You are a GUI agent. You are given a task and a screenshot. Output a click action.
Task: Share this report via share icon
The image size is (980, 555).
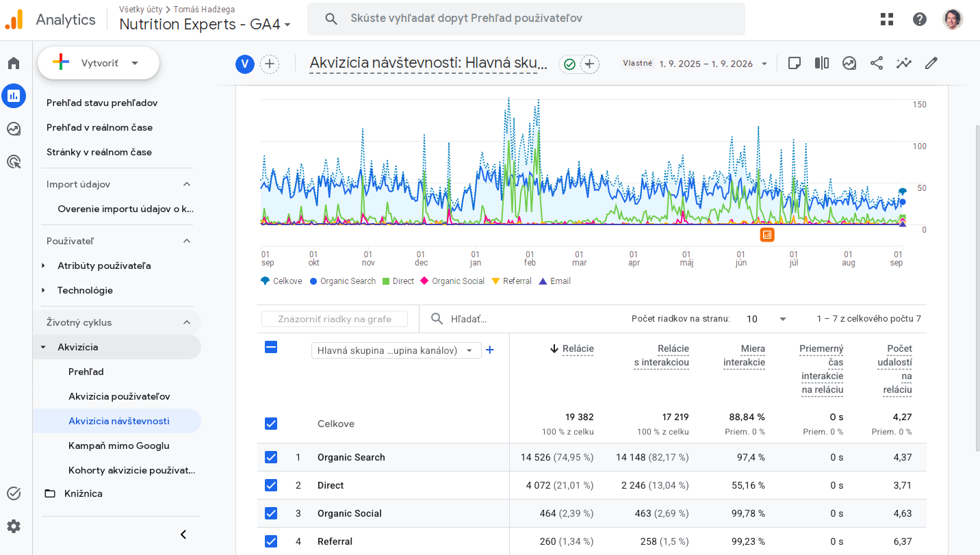[x=877, y=63]
